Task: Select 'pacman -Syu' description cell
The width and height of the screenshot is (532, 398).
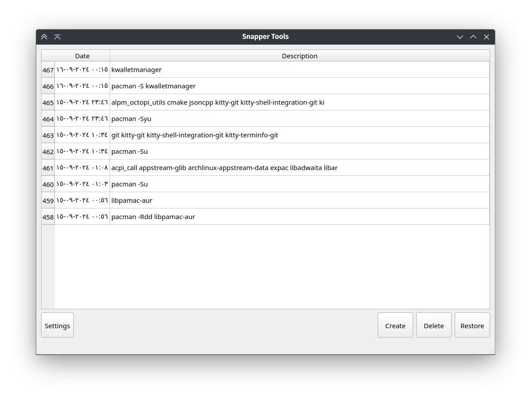Action: [x=300, y=119]
